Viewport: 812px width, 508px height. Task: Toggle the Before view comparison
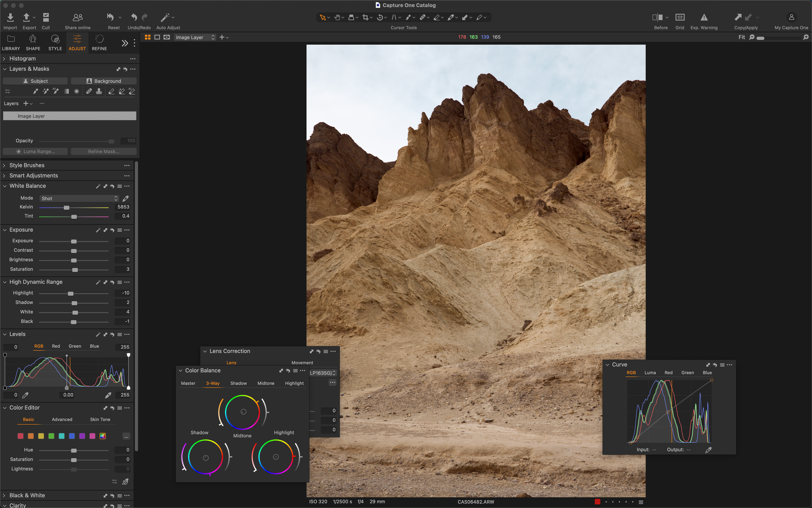point(657,17)
